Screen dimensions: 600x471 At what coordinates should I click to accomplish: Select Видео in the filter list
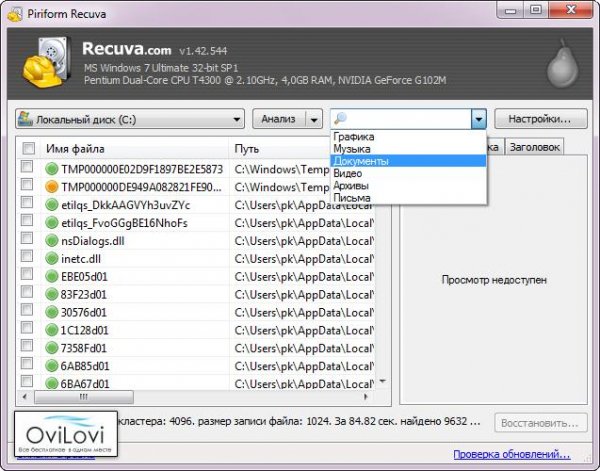point(408,173)
